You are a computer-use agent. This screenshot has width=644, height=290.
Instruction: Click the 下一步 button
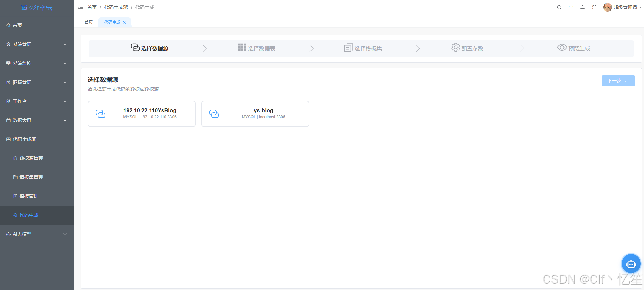(x=618, y=81)
